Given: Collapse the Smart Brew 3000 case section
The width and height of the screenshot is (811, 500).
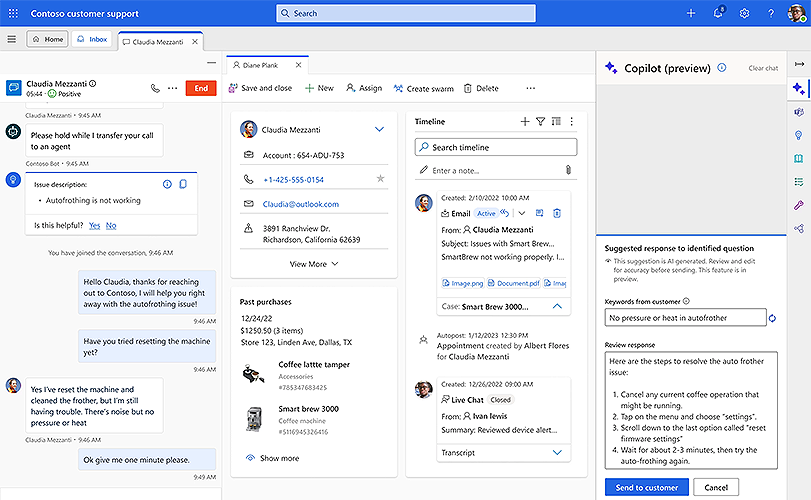Looking at the screenshot, I should click(557, 306).
